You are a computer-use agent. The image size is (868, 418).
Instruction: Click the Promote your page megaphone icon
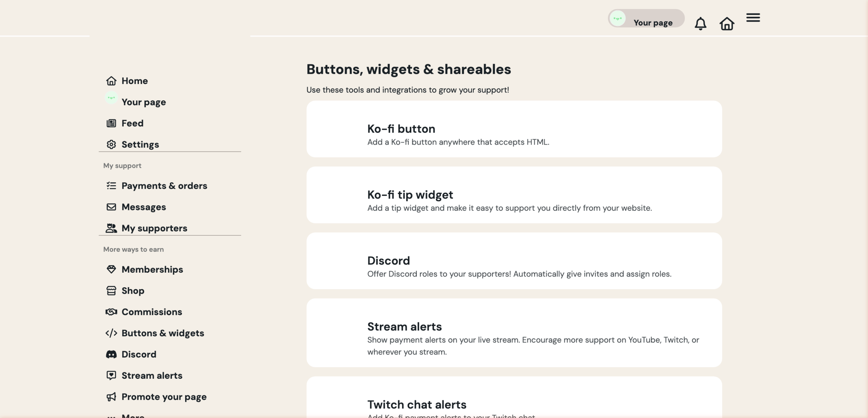pos(111,397)
